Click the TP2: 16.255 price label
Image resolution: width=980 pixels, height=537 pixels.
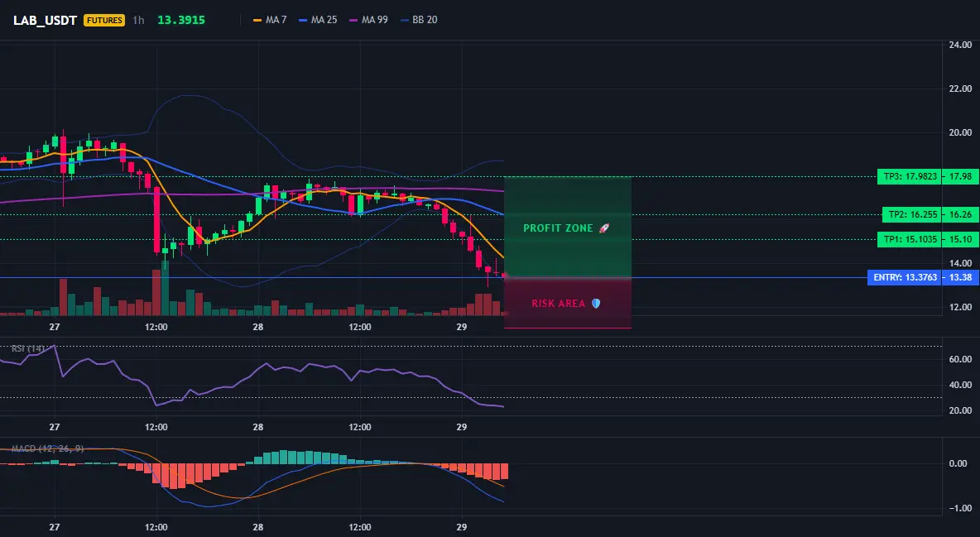(912, 214)
